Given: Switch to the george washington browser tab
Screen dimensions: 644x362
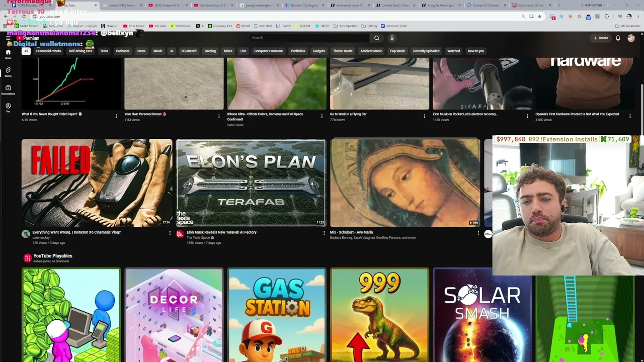Looking at the screenshot, I should click(260, 6).
